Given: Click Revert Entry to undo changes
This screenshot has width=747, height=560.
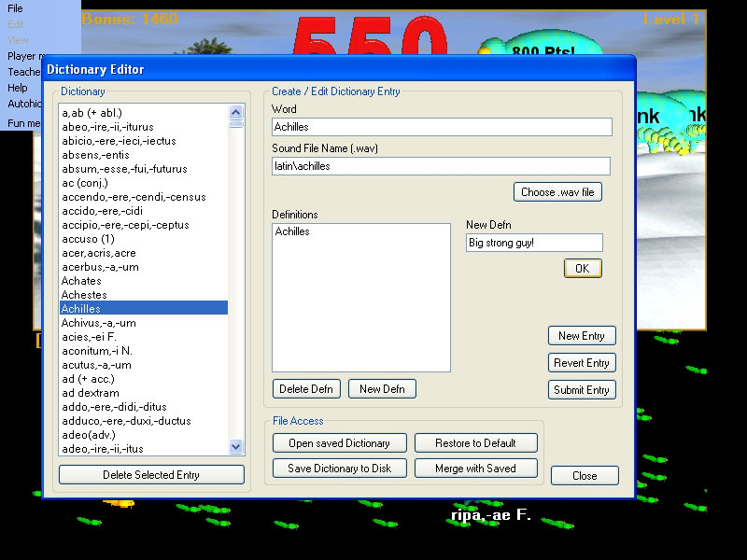Looking at the screenshot, I should point(581,362).
